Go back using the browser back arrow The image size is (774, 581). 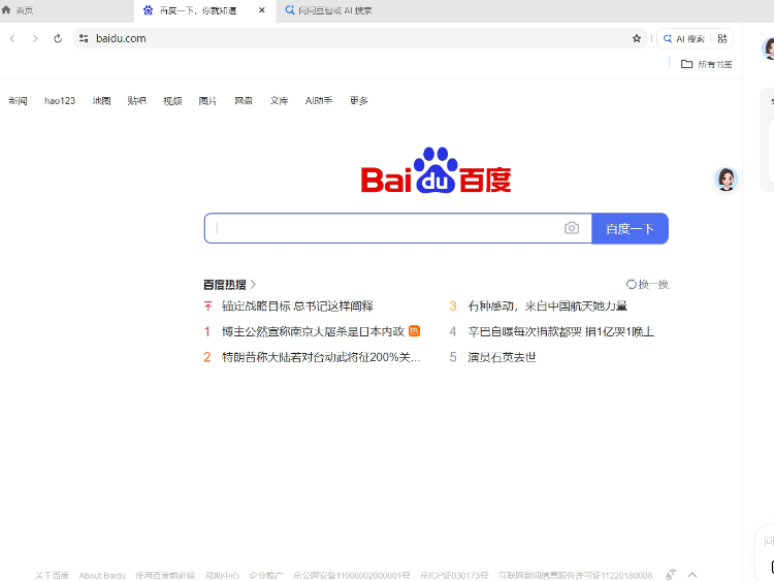[13, 39]
